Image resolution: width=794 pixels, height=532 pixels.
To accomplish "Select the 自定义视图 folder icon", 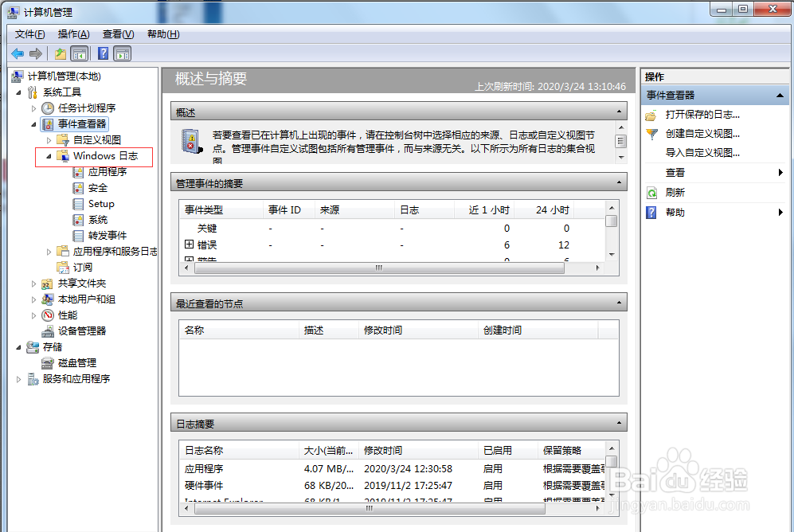I will tap(63, 139).
